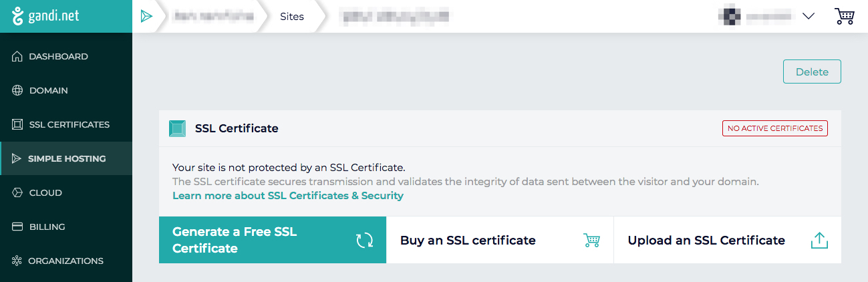868x282 pixels.
Task: Open Simple Hosting in sidebar
Action: point(67,159)
